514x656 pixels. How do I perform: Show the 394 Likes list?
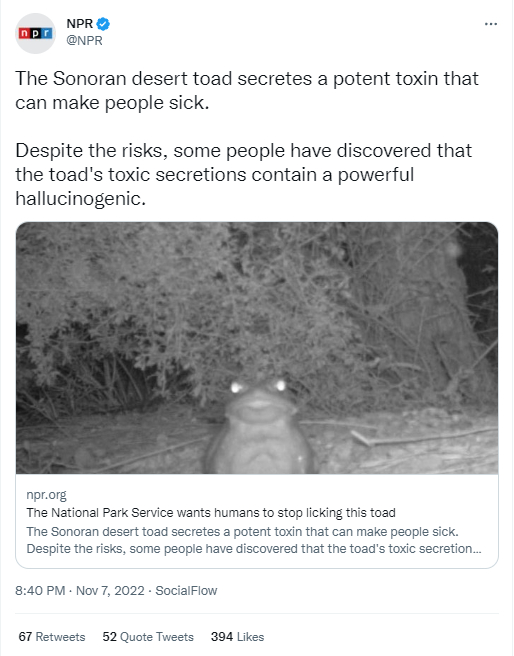coord(238,636)
